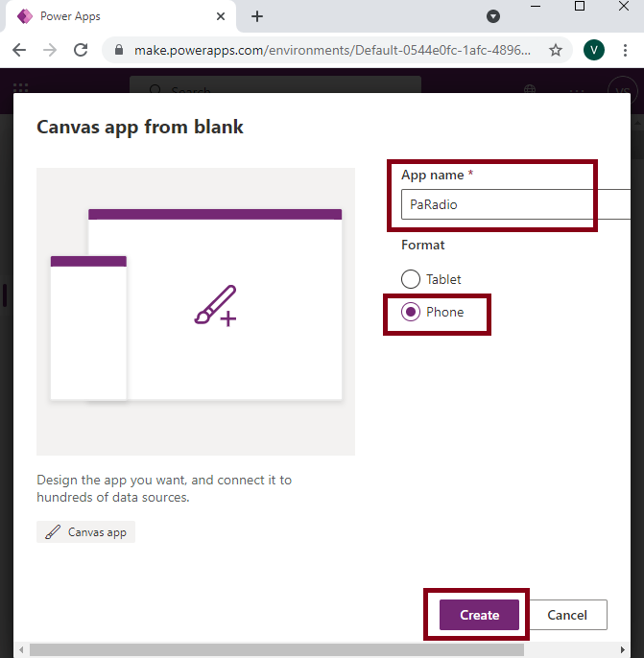Open the Chrome profile avatar V
Image resolution: width=644 pixels, height=658 pixels.
click(593, 50)
